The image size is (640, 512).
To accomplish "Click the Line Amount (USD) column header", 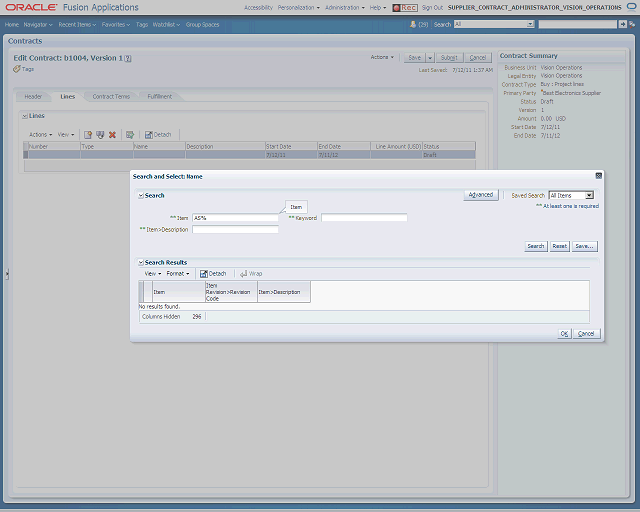I will [396, 147].
